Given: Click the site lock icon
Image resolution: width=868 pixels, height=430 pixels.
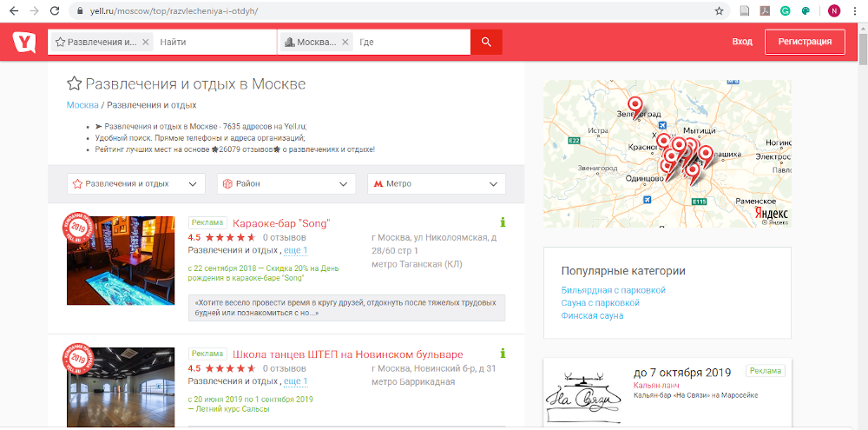Looking at the screenshot, I should [80, 10].
